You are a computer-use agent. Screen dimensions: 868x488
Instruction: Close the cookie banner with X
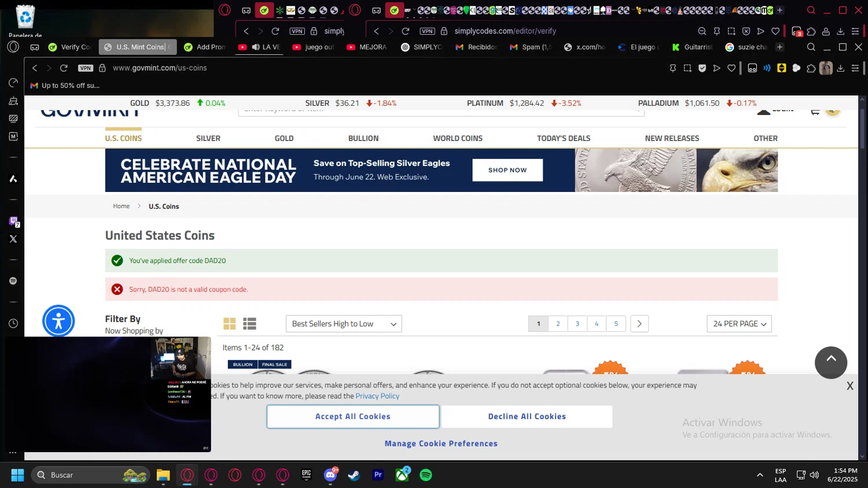(x=849, y=386)
